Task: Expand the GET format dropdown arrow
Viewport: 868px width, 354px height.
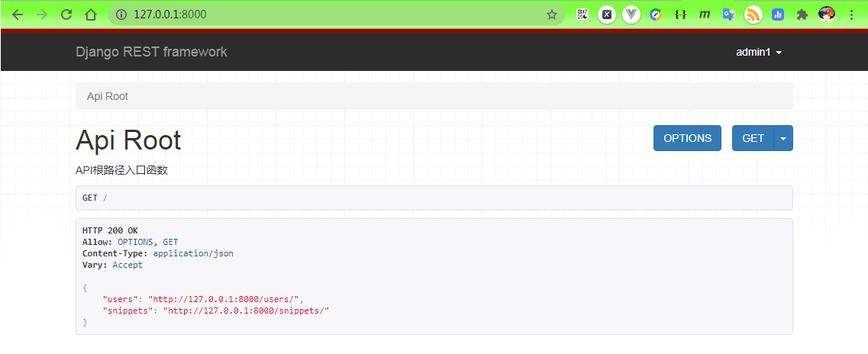Action: tap(783, 138)
